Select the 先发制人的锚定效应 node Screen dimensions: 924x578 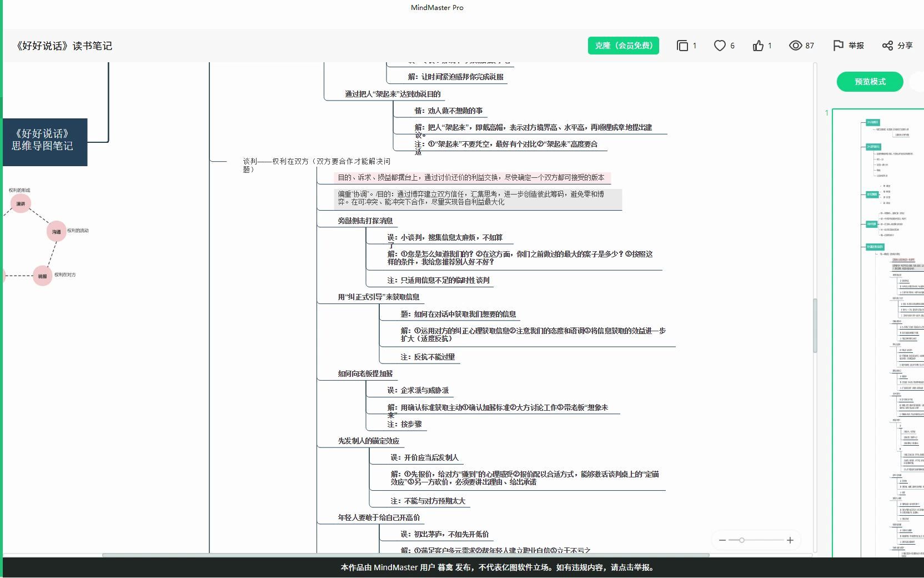pyautogui.click(x=368, y=441)
